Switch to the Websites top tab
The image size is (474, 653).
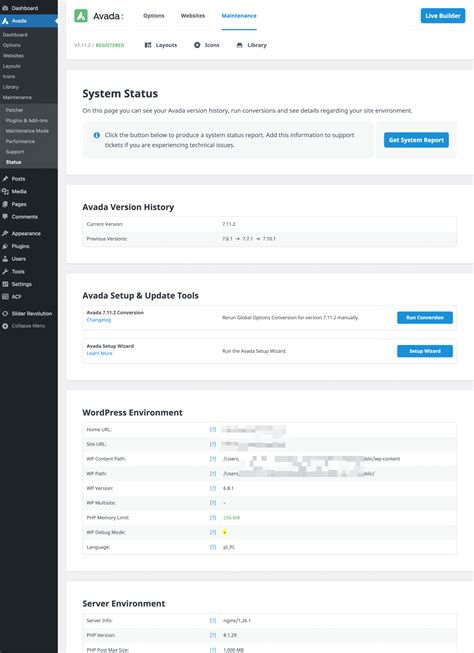click(x=193, y=16)
